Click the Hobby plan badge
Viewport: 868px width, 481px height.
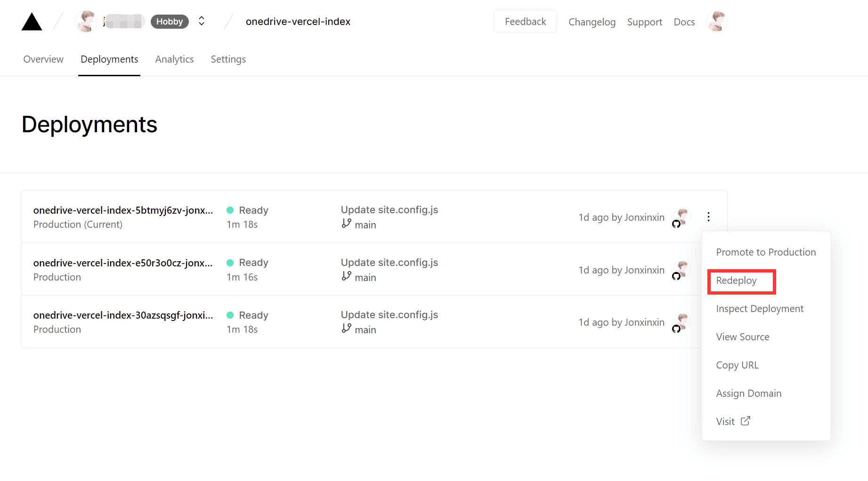pos(170,22)
